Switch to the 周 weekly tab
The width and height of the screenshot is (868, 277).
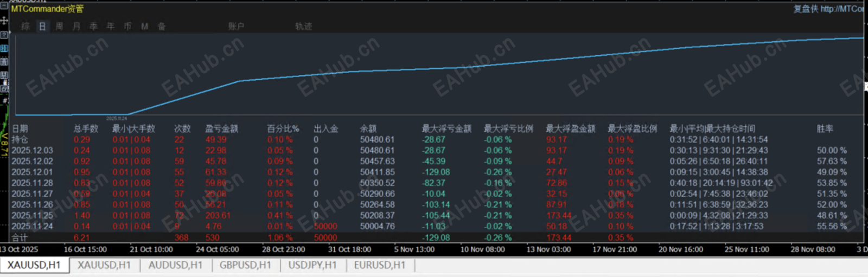[x=59, y=26]
